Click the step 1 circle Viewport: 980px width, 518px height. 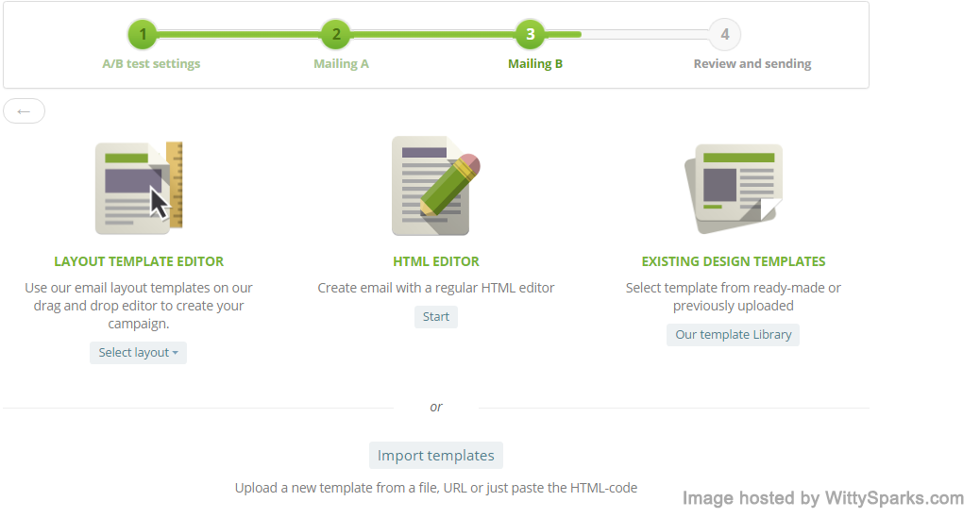click(x=143, y=35)
